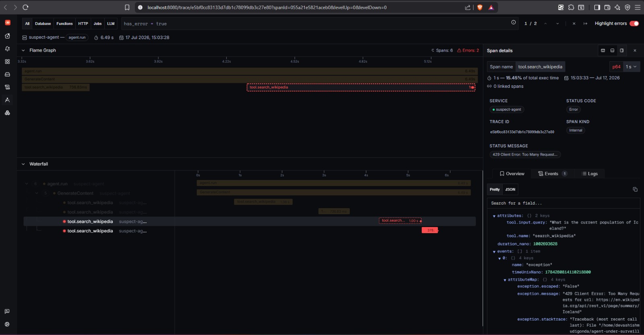This screenshot has width=644, height=335.
Task: Click the Errors: 2 indicator
Action: click(468, 50)
